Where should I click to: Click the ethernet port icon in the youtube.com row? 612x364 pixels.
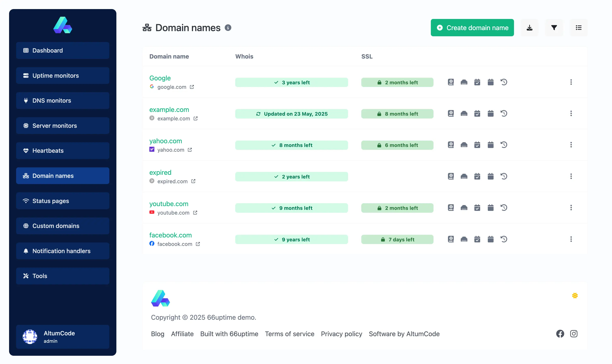click(x=464, y=208)
